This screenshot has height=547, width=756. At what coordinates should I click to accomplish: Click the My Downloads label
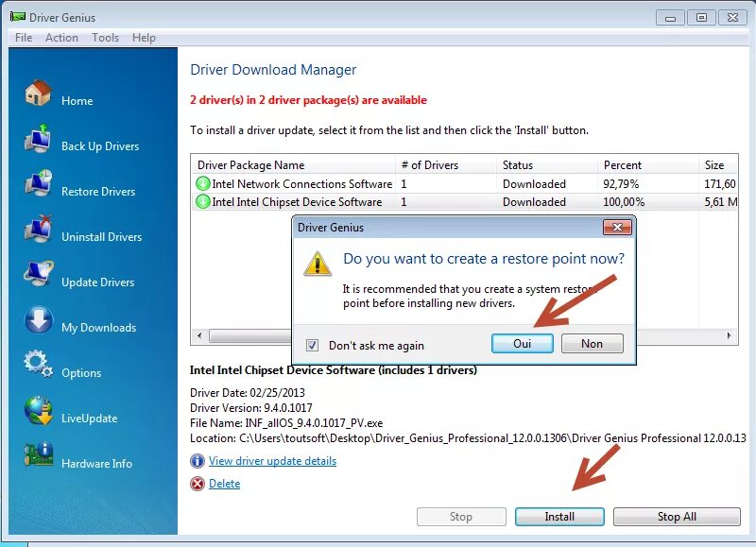[x=99, y=328]
